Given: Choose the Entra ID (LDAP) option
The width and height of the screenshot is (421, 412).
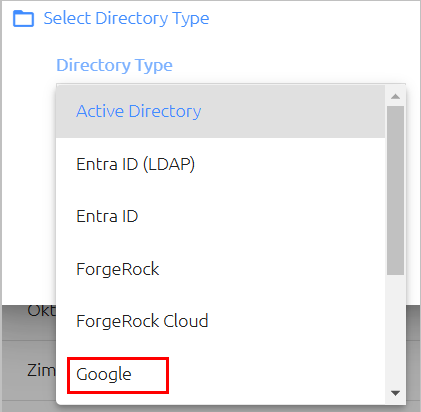Looking at the screenshot, I should [x=220, y=164].
